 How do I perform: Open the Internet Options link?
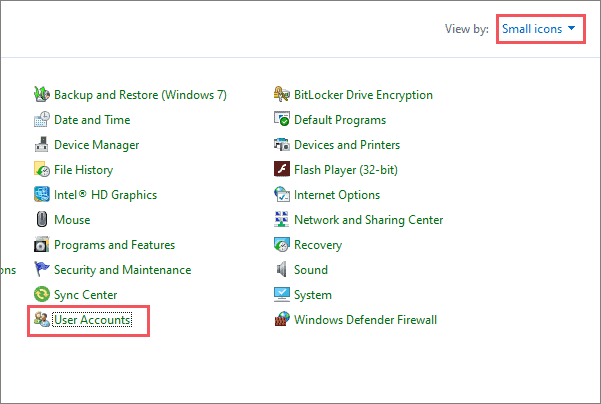pos(337,195)
